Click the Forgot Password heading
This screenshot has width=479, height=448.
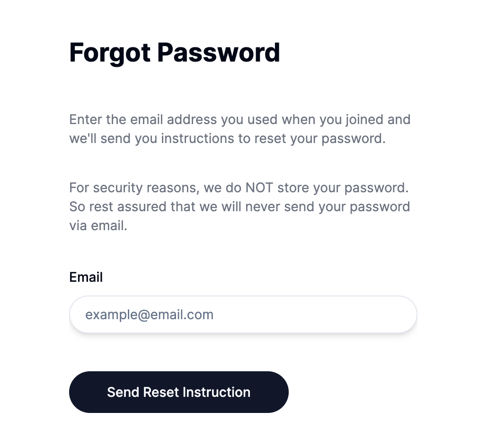(174, 52)
